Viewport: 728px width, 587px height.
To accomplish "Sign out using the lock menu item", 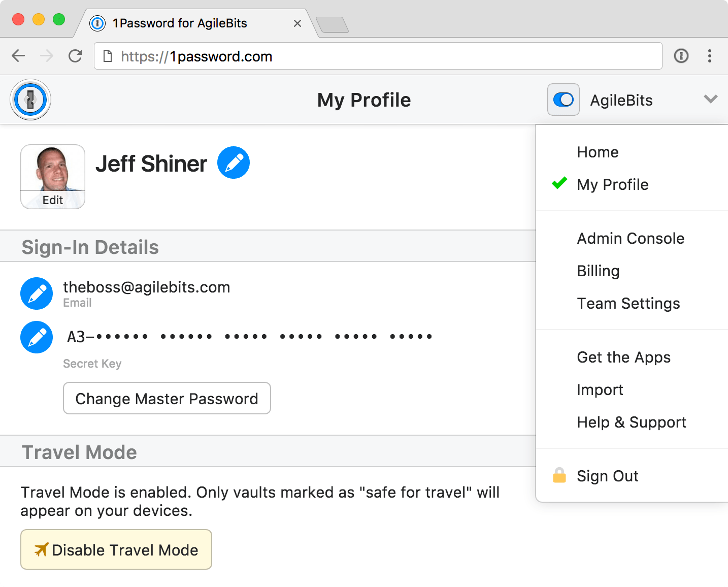I will pos(607,476).
